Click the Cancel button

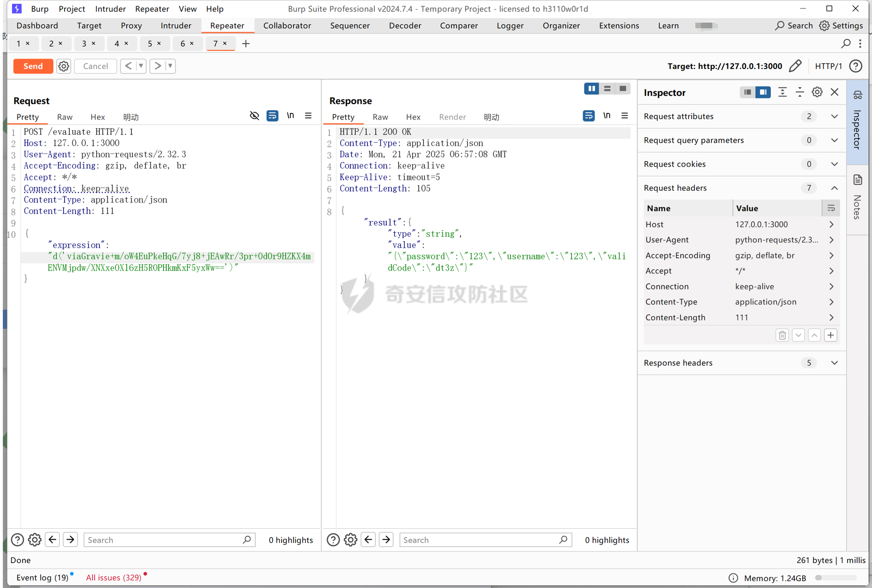click(x=96, y=66)
